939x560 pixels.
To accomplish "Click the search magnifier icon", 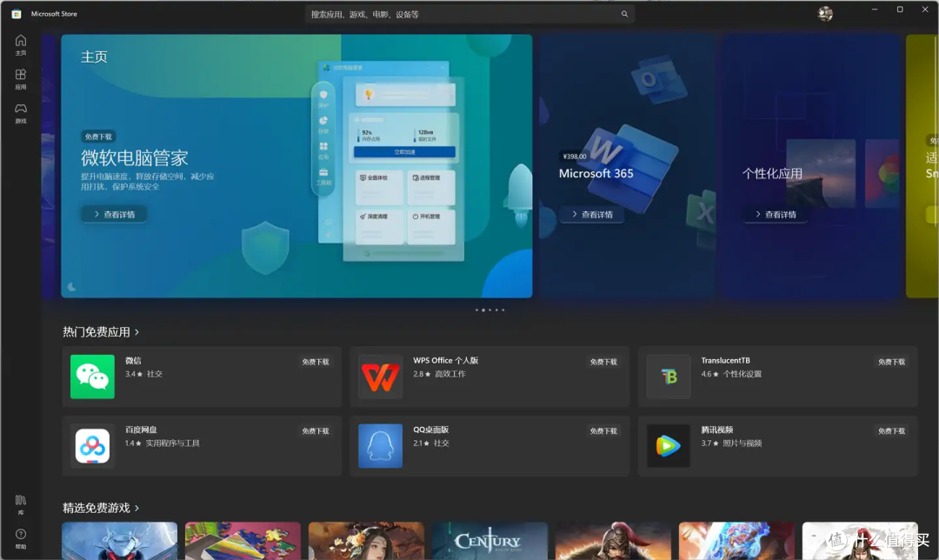I will pos(624,14).
